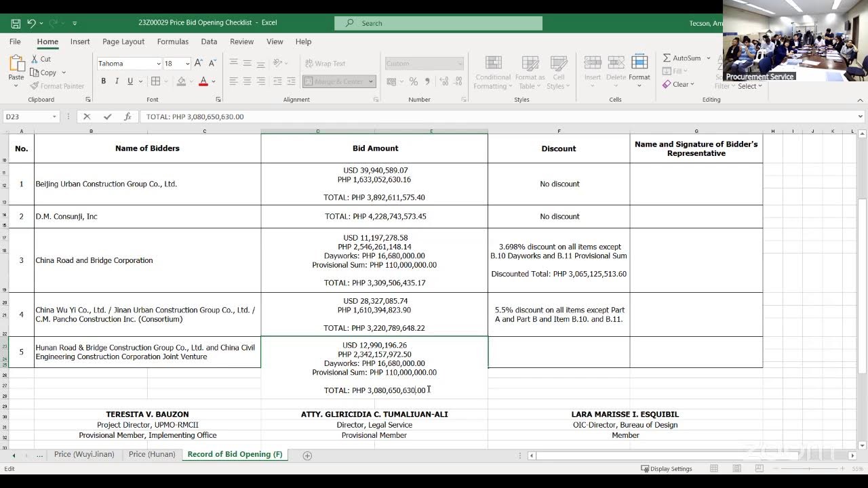Select the Beijing Urban Construction Group cell
Image resolution: width=868 pixels, height=488 pixels.
(147, 184)
